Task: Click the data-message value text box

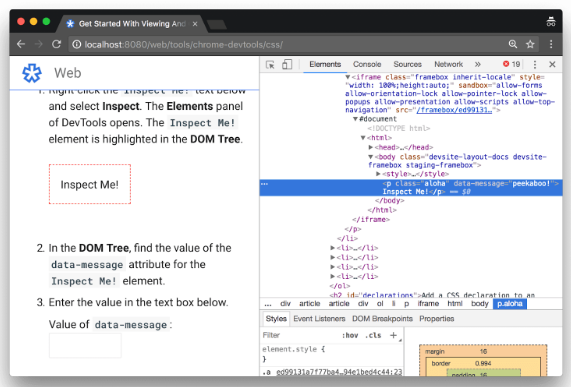Action: coord(85,345)
